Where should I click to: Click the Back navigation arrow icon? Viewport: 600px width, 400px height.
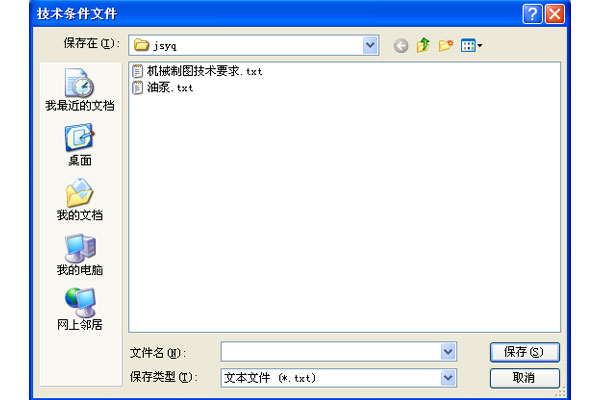[401, 45]
